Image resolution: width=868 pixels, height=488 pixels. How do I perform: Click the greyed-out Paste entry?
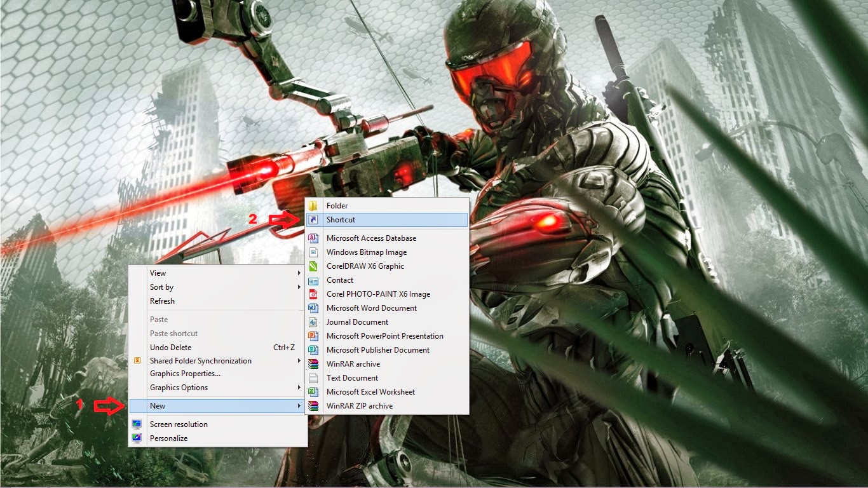(x=218, y=320)
